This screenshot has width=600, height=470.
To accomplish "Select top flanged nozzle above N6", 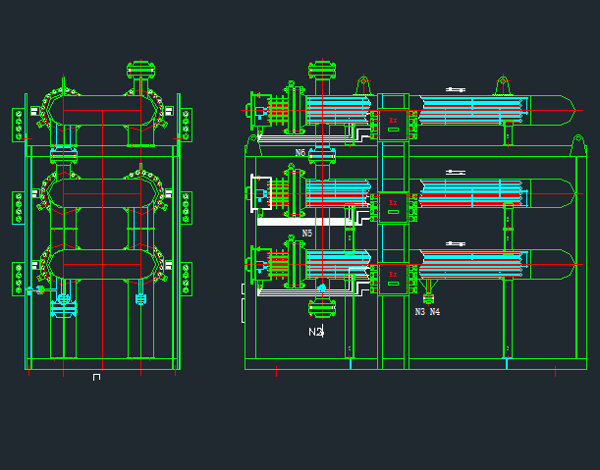I will (321, 72).
